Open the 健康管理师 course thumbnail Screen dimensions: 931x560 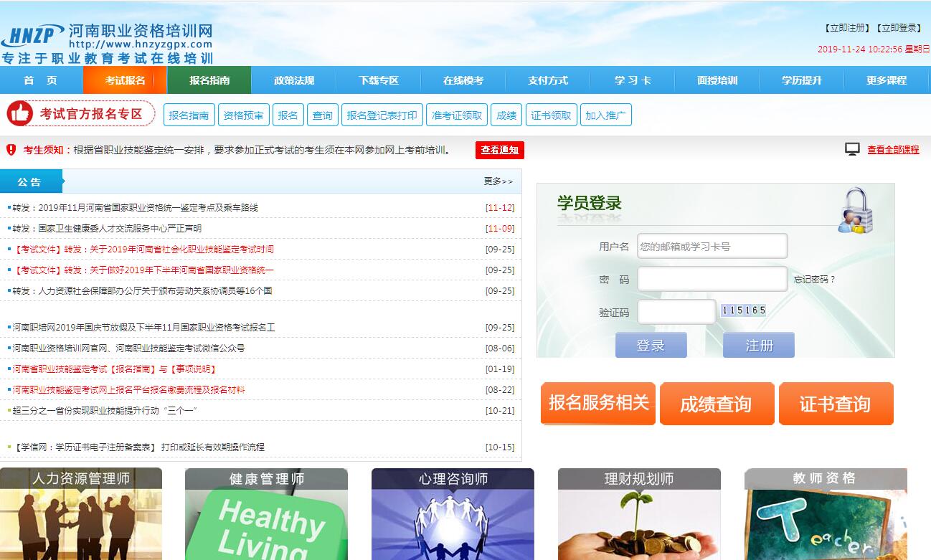[x=266, y=513]
